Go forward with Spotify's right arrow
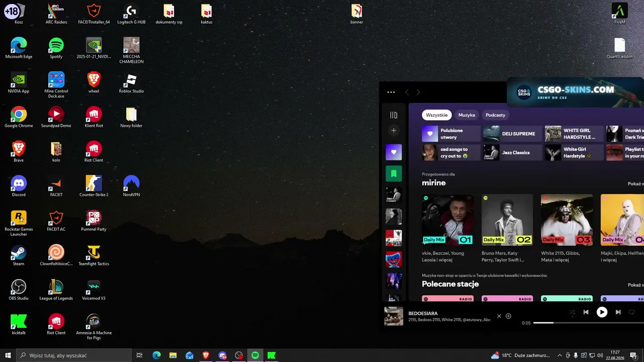Image resolution: width=644 pixels, height=362 pixels. (418, 93)
